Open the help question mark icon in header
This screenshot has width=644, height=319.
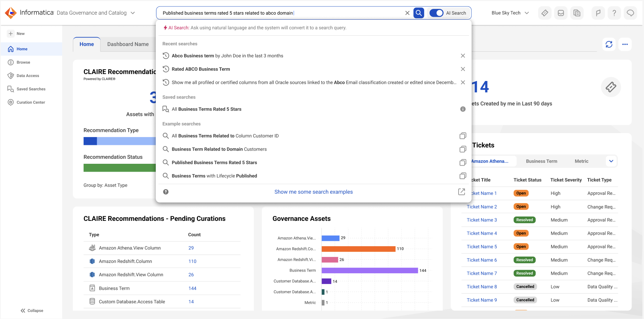click(614, 13)
